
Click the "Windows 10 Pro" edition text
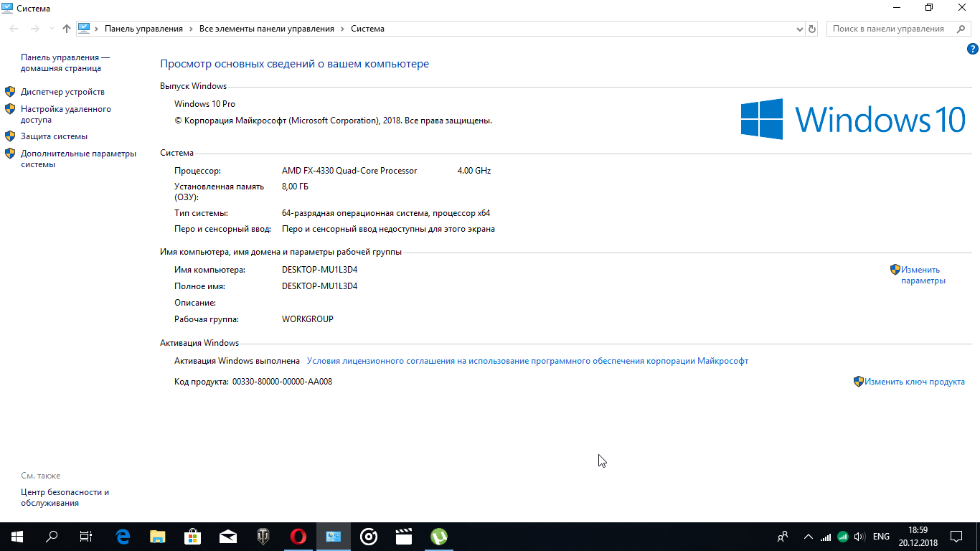[204, 104]
